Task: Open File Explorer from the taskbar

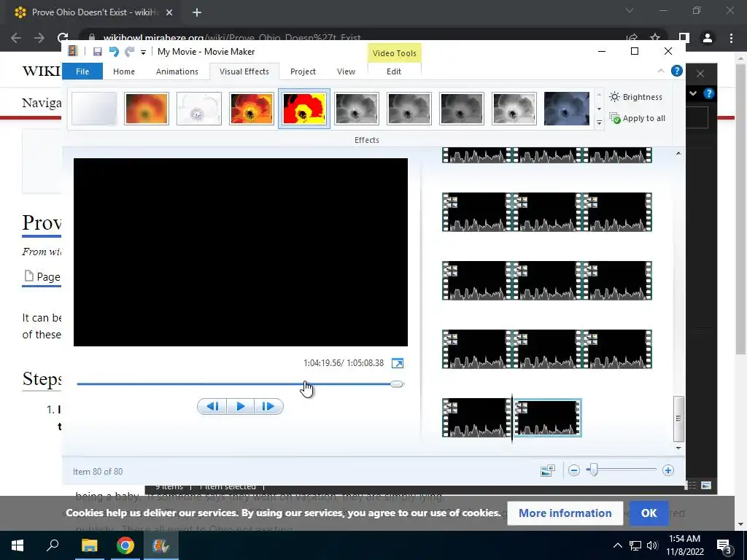Action: tap(89, 545)
